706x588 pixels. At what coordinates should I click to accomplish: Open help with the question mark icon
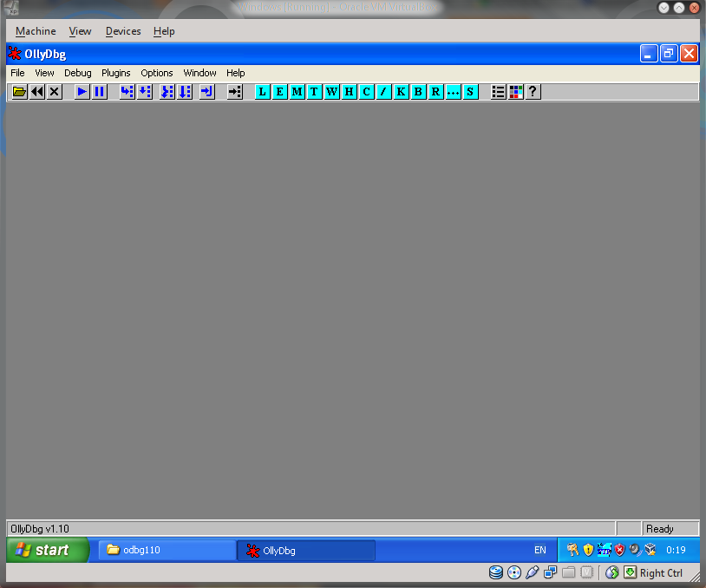point(533,92)
